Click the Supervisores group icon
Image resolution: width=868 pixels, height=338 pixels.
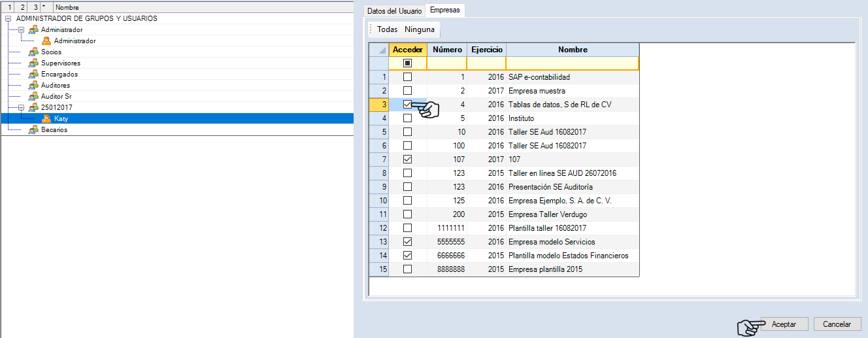tap(33, 63)
